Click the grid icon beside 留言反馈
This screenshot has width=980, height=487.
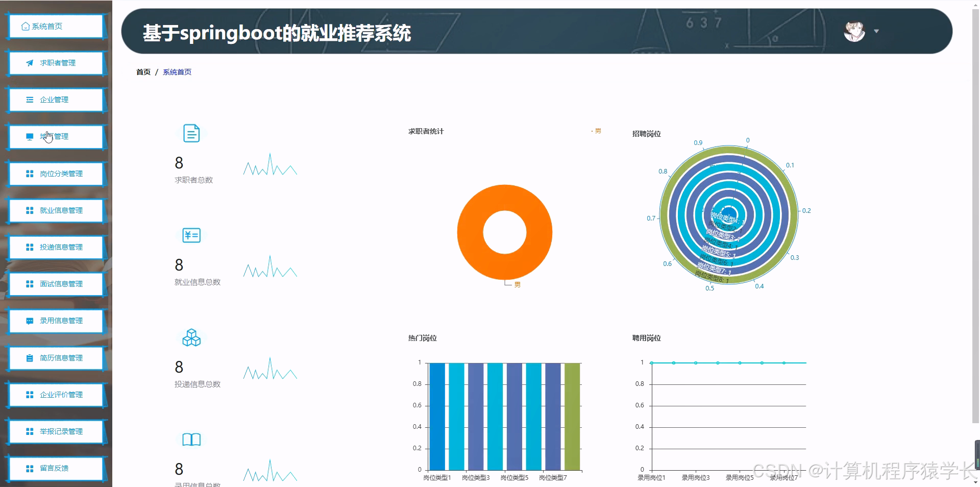(x=30, y=468)
